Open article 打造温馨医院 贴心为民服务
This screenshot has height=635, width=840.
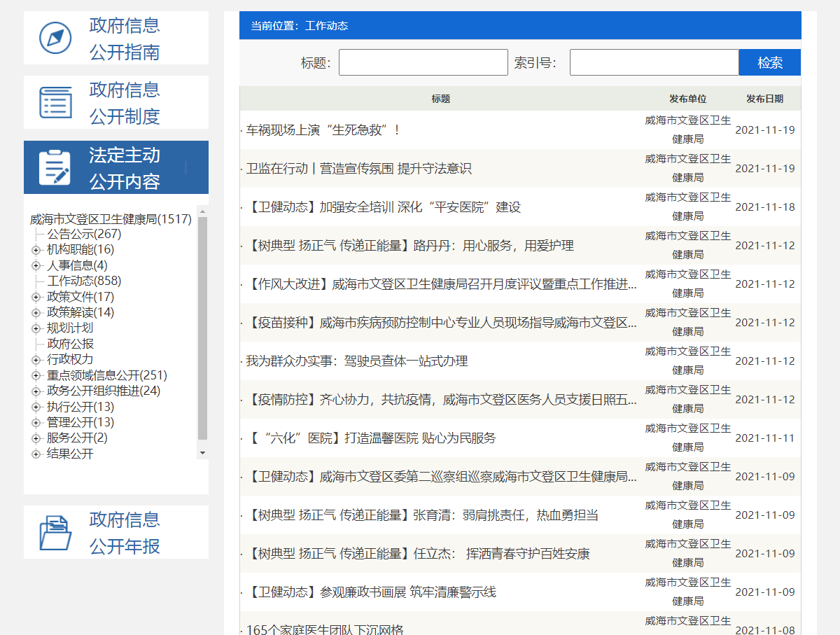[371, 438]
